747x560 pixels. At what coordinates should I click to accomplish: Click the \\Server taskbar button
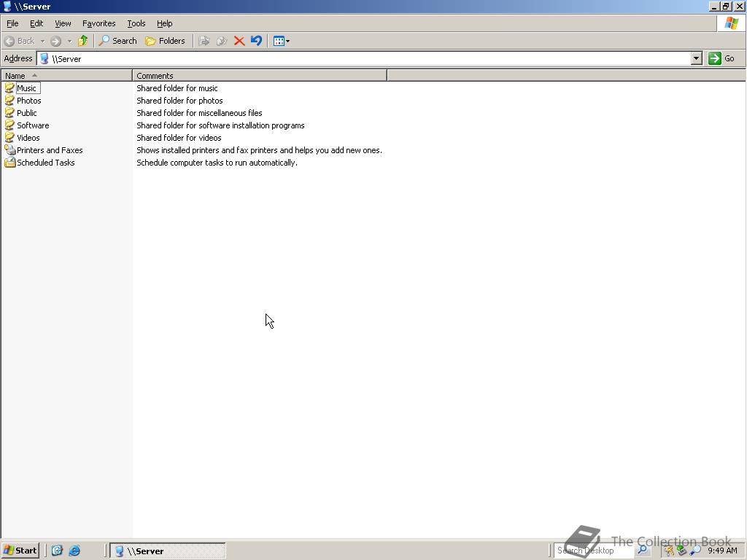(x=168, y=551)
